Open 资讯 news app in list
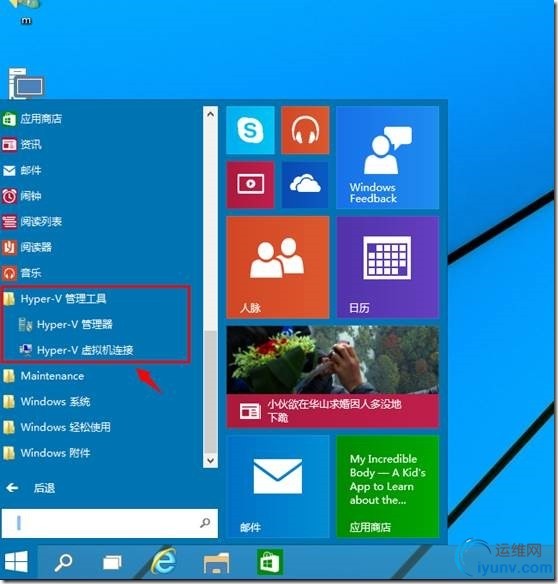 coord(22,145)
